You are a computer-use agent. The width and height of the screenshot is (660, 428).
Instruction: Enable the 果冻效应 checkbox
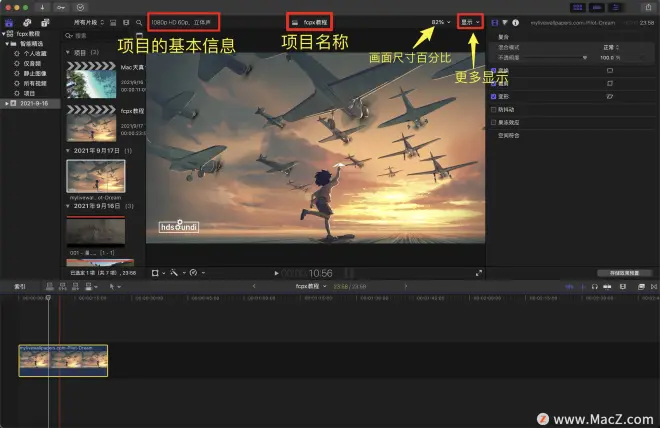tap(493, 122)
